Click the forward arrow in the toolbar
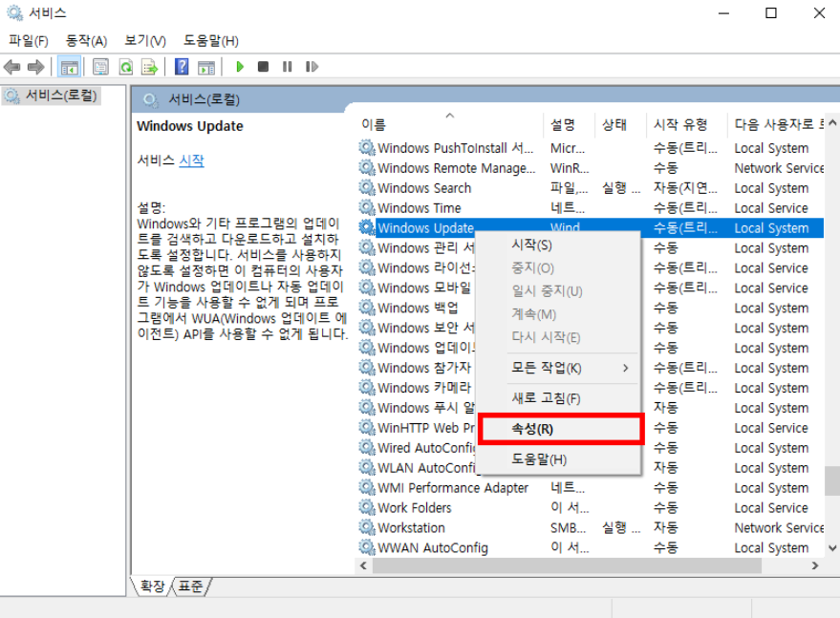This screenshot has width=840, height=618. pyautogui.click(x=36, y=67)
